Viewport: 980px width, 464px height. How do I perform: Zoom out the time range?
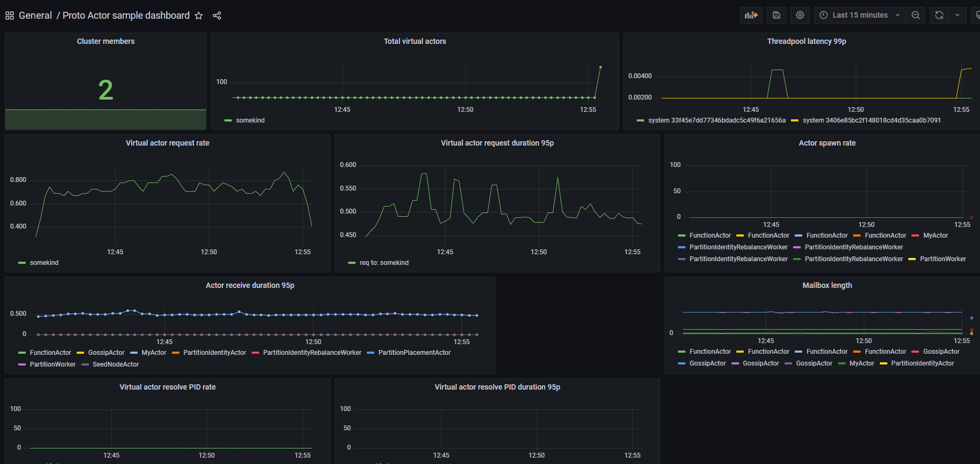point(916,16)
